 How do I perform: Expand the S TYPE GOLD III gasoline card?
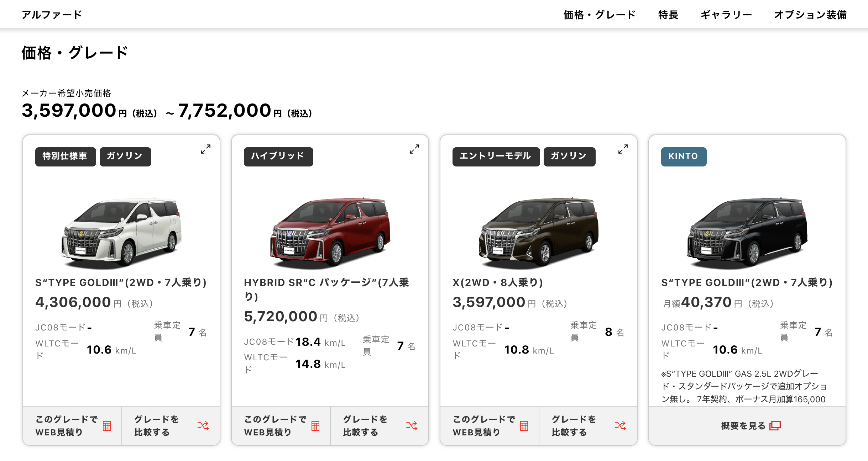205,149
